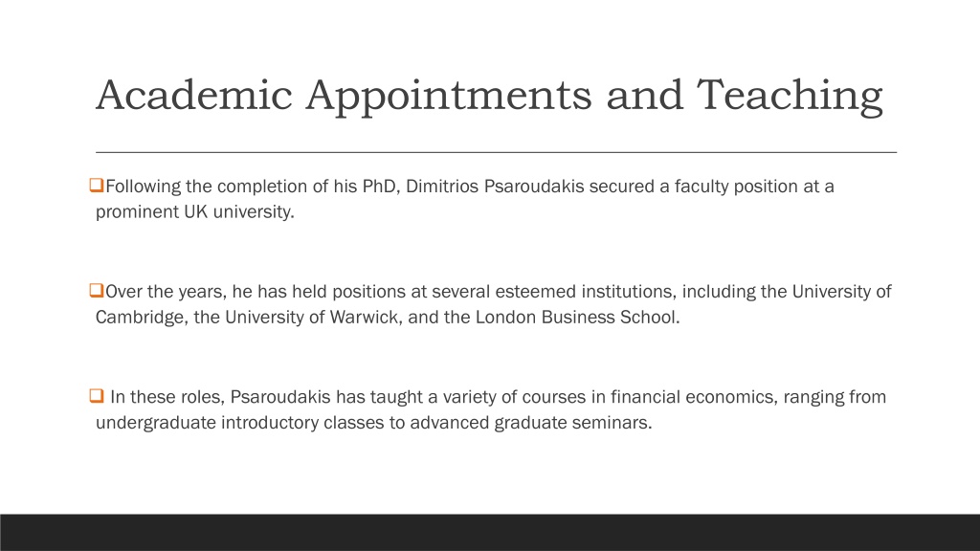980x551 pixels.
Task: Select the slide title "Academic Appointments and Teaching"
Action: click(x=489, y=96)
